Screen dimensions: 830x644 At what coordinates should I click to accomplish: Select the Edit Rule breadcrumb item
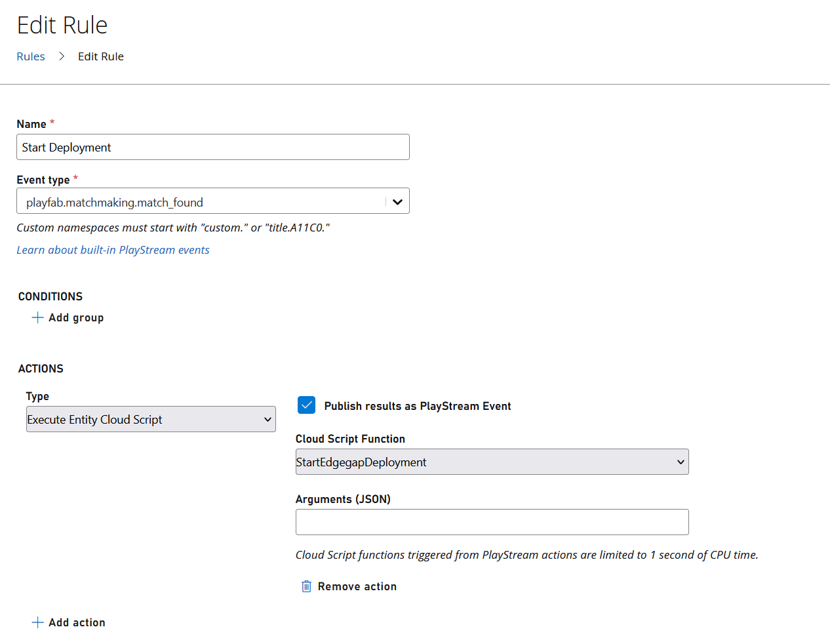point(101,56)
